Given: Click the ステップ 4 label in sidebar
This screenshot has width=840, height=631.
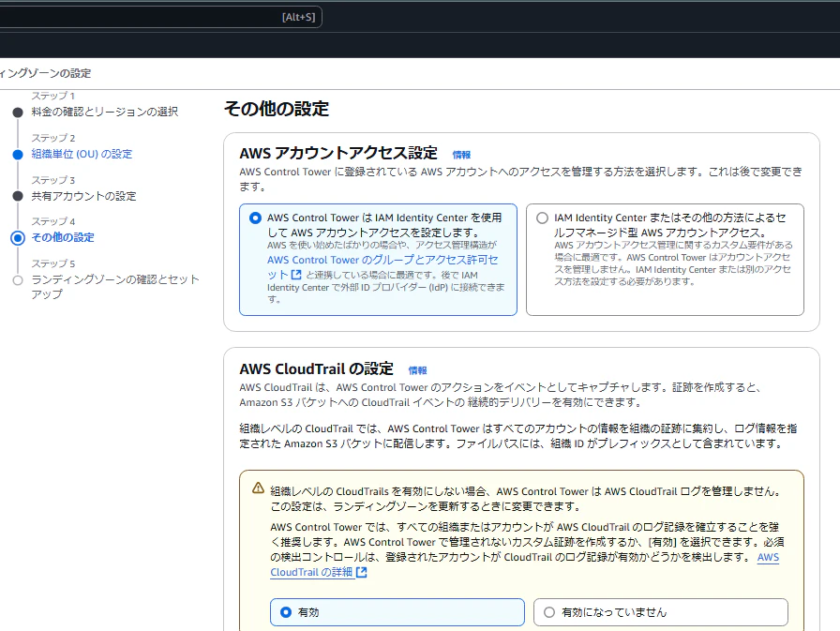Looking at the screenshot, I should pyautogui.click(x=53, y=221).
